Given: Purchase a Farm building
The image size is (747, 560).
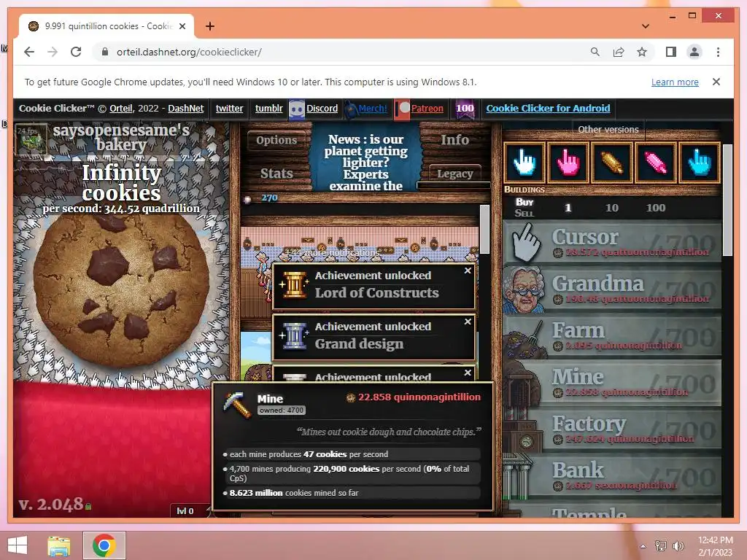Looking at the screenshot, I should coord(612,336).
